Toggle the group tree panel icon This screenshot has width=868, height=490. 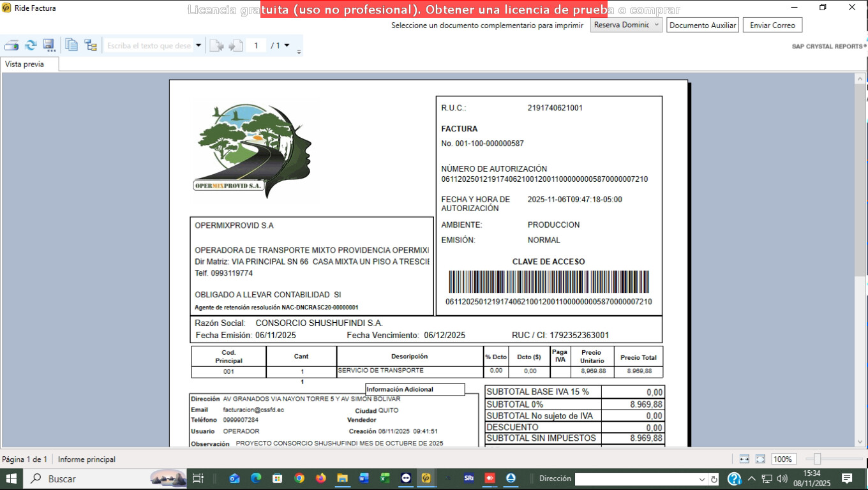pos(90,45)
